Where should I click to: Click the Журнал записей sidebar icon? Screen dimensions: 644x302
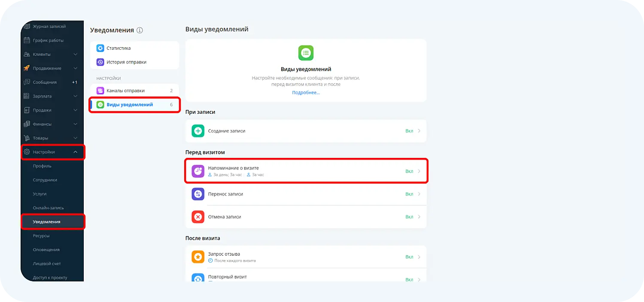(x=27, y=27)
